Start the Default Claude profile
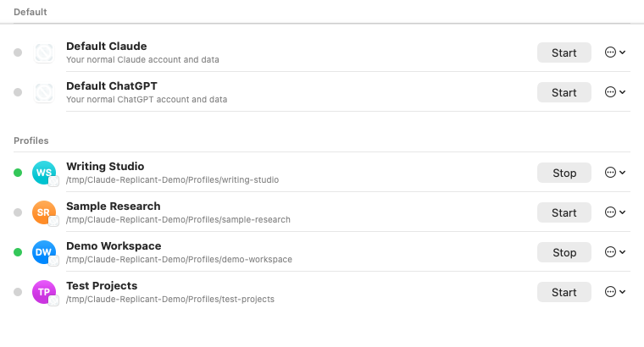This screenshot has height=347, width=644. click(563, 52)
